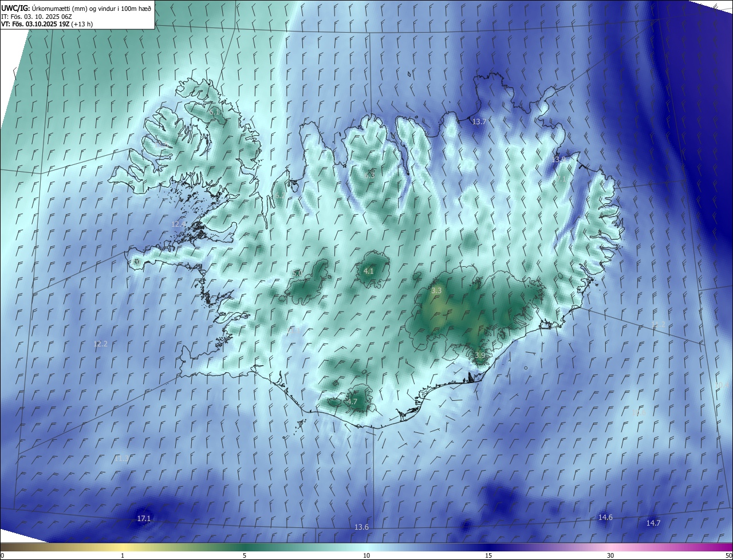The height and width of the screenshot is (560, 733).
Task: Click the 4.1 value on the map
Action: pyautogui.click(x=369, y=271)
